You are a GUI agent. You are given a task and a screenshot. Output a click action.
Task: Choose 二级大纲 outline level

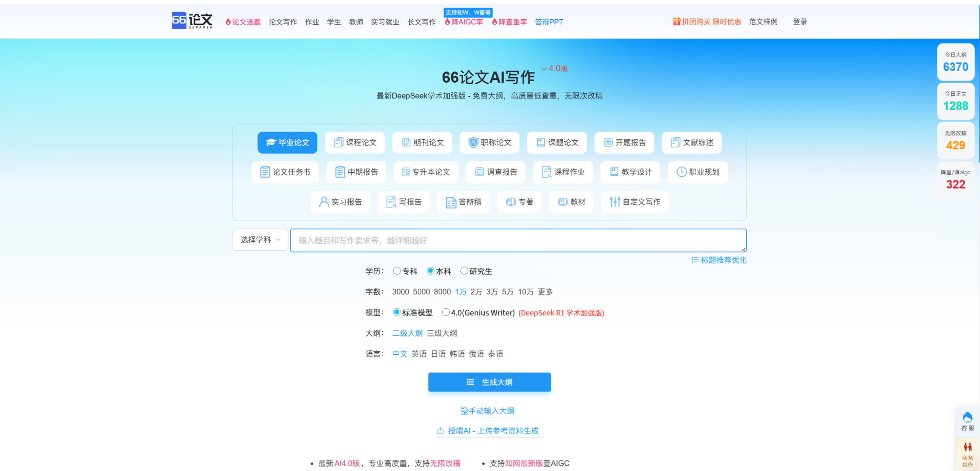[407, 333]
